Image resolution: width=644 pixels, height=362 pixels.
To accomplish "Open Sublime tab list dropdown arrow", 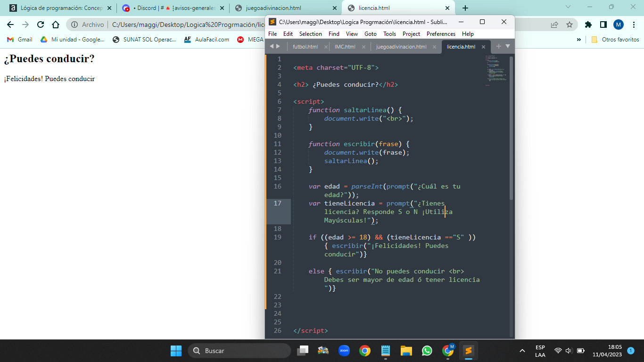I will (508, 46).
